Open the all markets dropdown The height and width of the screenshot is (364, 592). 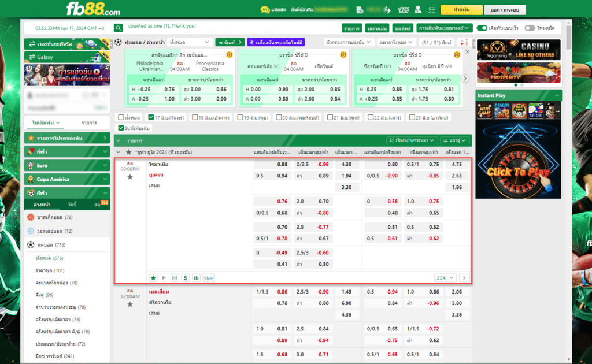396,42
